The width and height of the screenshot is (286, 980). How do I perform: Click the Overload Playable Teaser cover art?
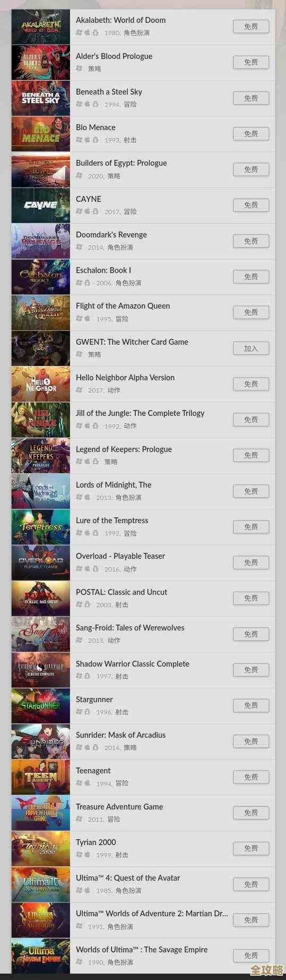(41, 563)
